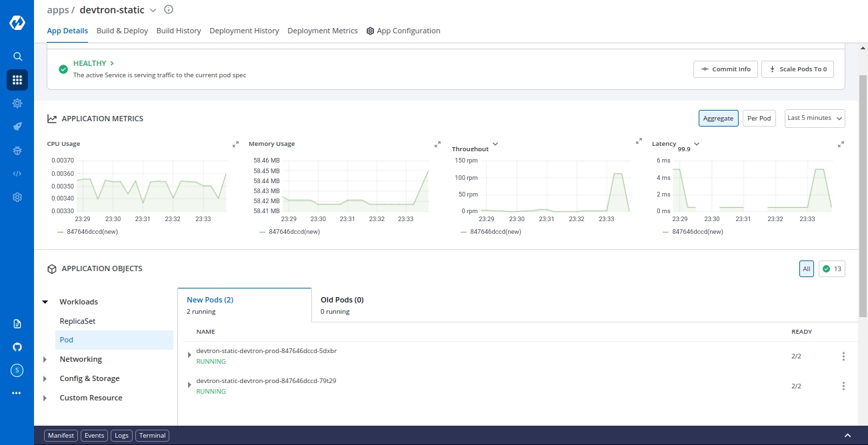Open the bug security icon in sidebar
The width and height of the screenshot is (868, 445).
pos(17,151)
